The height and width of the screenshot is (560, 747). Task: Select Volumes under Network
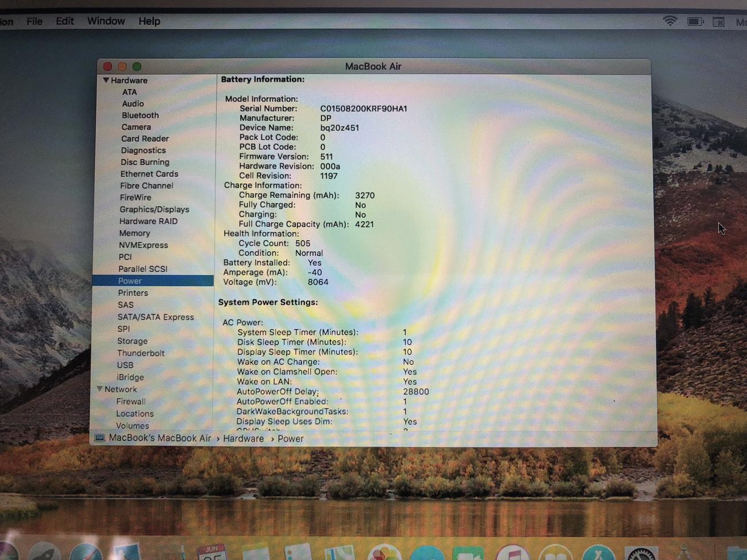pos(132,426)
